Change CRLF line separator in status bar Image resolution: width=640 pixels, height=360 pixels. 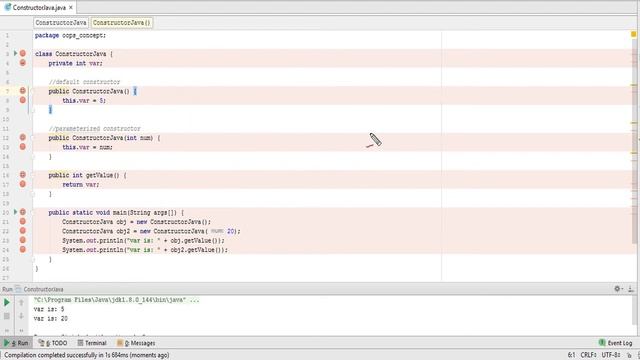[x=589, y=355]
